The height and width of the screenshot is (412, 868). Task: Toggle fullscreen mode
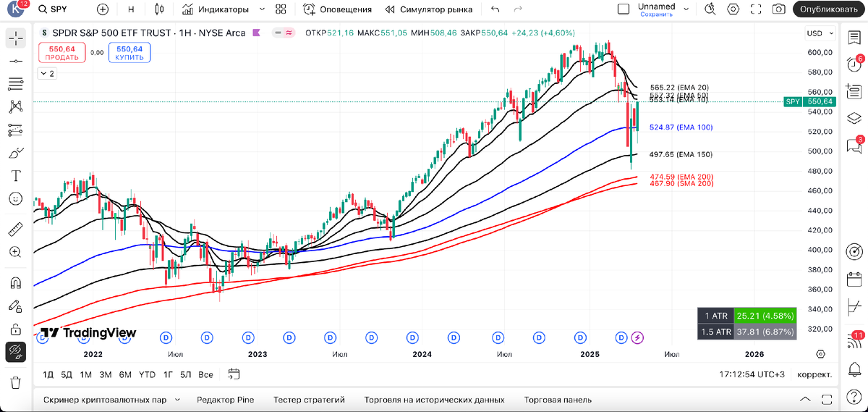tap(756, 9)
